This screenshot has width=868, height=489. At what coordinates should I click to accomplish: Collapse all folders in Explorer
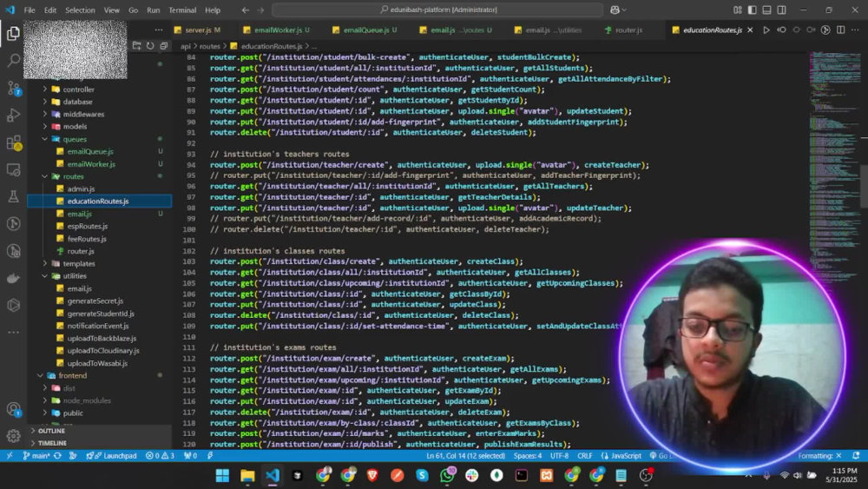[x=164, y=46]
